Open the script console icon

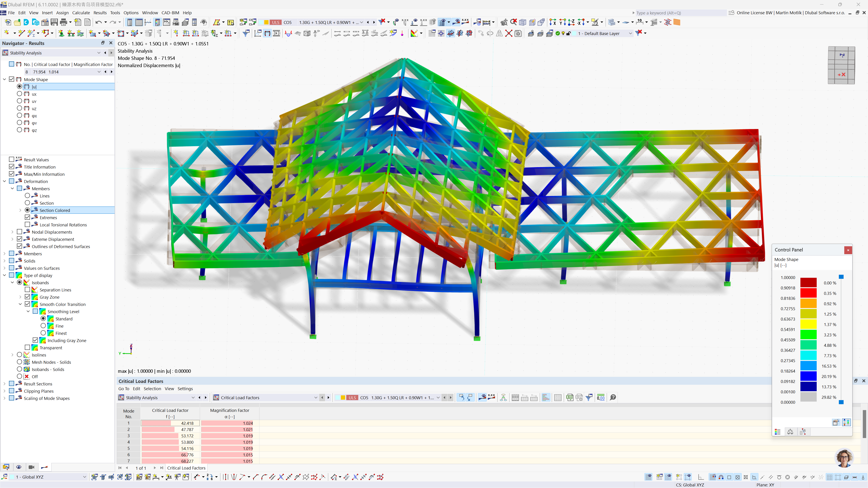[x=166, y=23]
